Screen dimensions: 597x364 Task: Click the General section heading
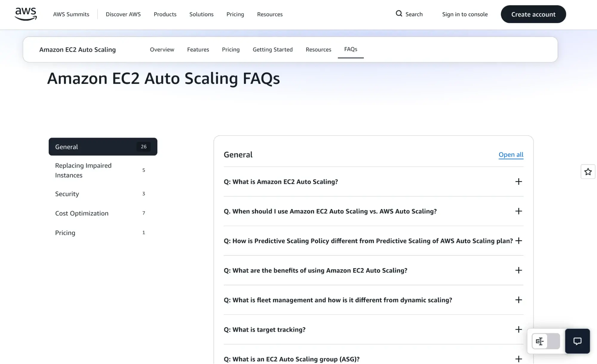(x=238, y=155)
